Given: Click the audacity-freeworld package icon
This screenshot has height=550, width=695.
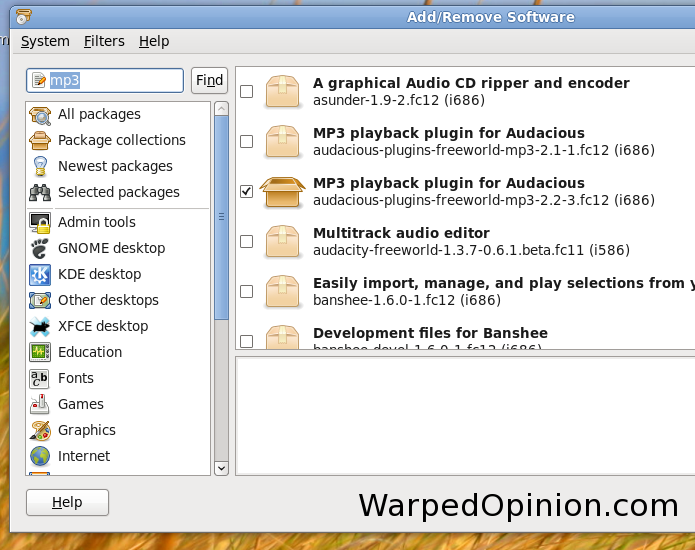Looking at the screenshot, I should tap(282, 242).
